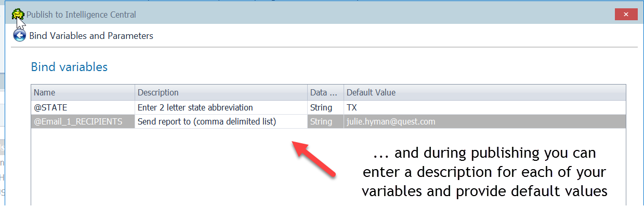Click the Toad frog title icon
The width and height of the screenshot is (644, 207).
tap(18, 15)
